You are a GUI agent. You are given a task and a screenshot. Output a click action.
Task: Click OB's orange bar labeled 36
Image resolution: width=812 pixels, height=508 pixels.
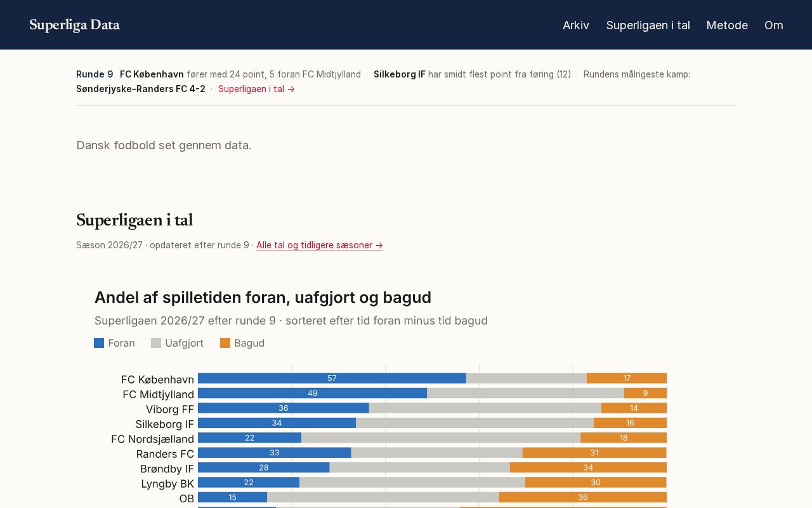click(583, 497)
